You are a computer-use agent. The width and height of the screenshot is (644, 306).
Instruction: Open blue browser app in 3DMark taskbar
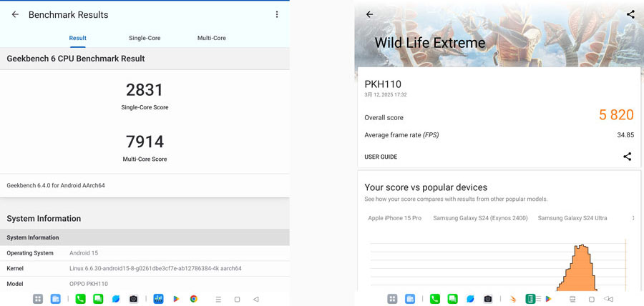tap(470, 299)
